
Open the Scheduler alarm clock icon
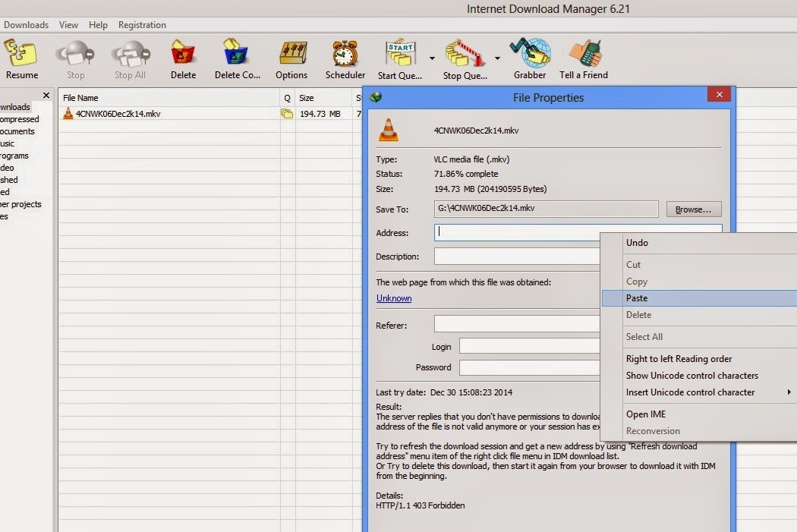[x=345, y=53]
